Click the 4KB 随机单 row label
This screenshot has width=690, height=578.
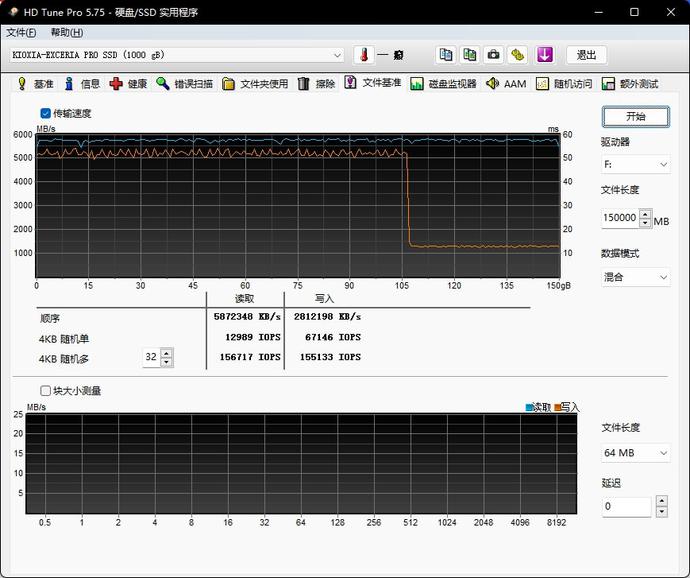tap(64, 339)
